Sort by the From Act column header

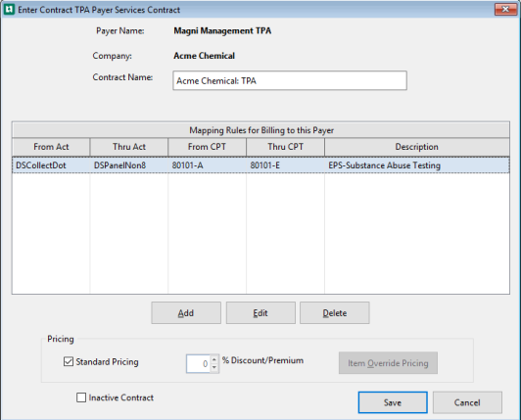pyautogui.click(x=51, y=147)
